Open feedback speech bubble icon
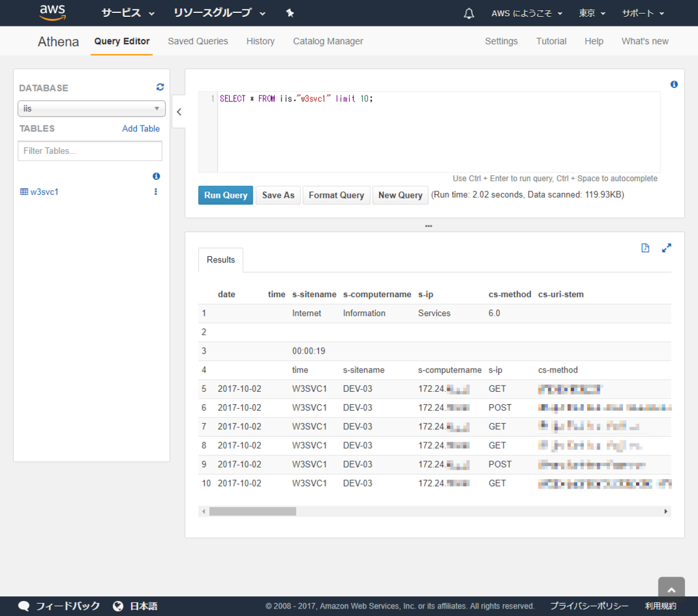The image size is (698, 616). (x=24, y=606)
